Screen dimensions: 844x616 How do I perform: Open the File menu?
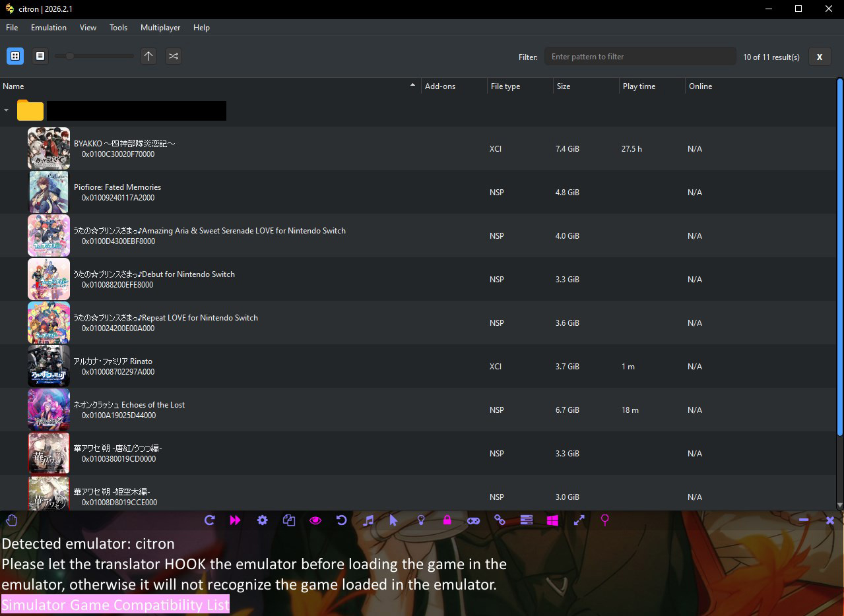(12, 28)
